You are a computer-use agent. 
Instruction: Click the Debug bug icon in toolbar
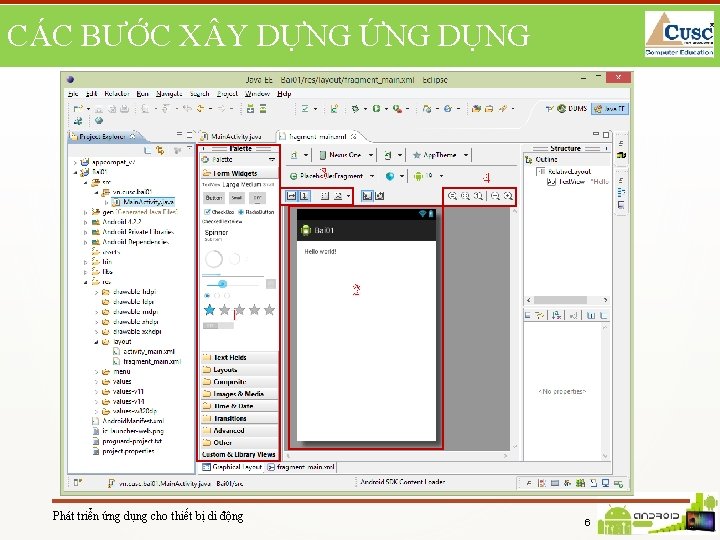point(355,109)
